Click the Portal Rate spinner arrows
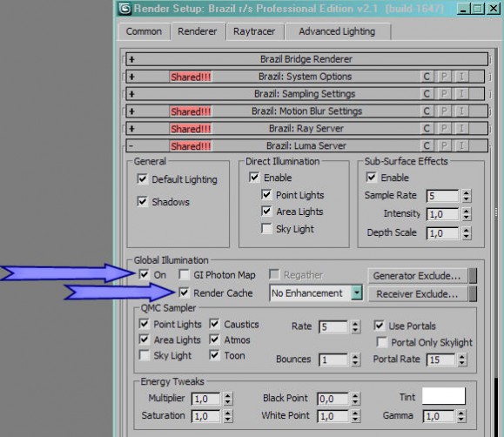 [462, 360]
